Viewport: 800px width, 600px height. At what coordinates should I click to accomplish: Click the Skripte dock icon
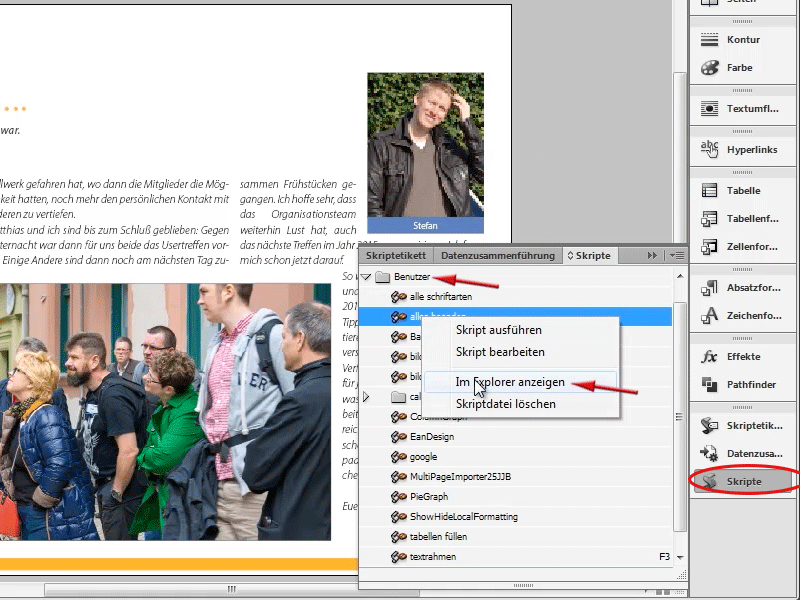coord(709,481)
